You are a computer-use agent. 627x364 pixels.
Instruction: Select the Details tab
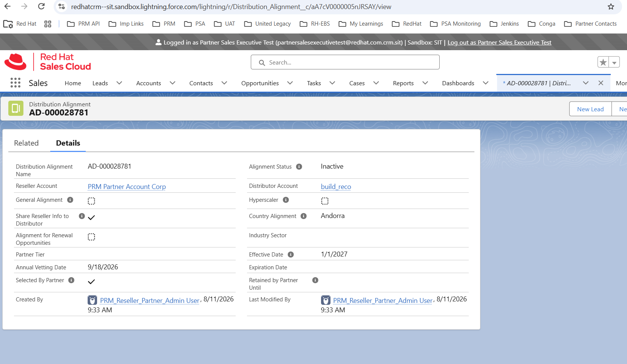pos(68,143)
